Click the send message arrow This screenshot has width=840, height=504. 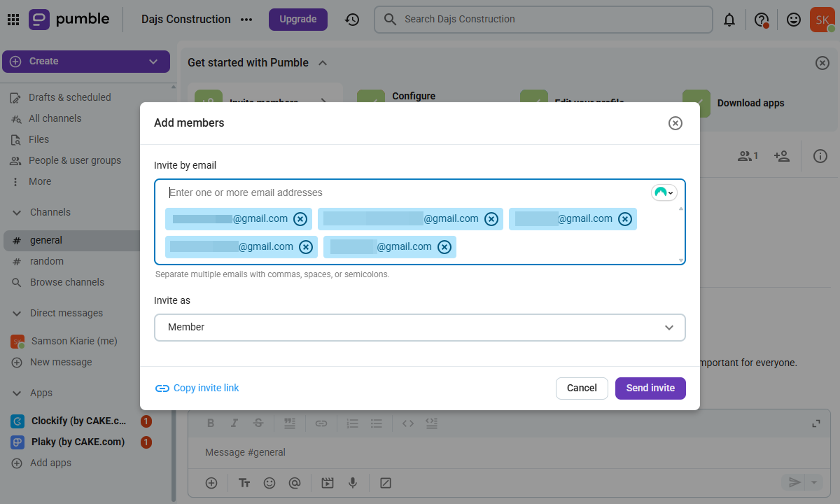[x=794, y=482]
